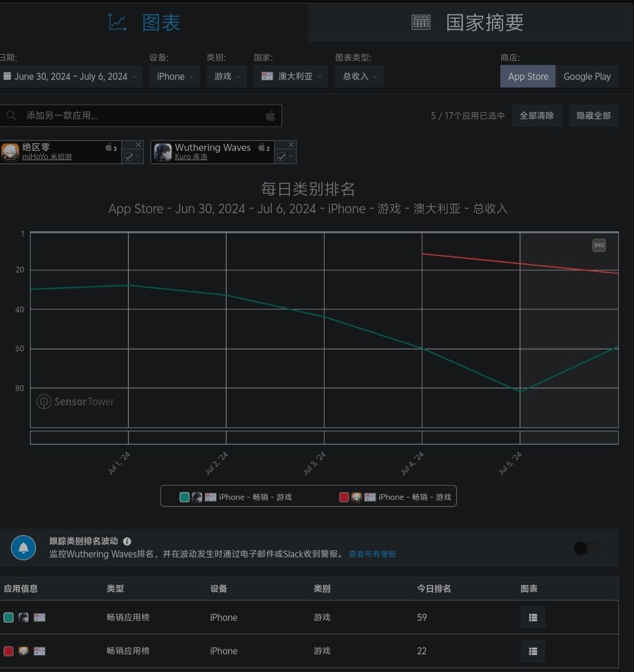
Task: Click the IMG export button on chart
Action: (599, 245)
